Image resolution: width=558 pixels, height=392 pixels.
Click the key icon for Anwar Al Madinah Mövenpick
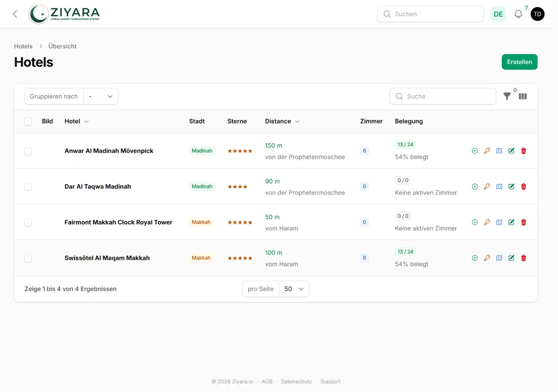click(487, 151)
